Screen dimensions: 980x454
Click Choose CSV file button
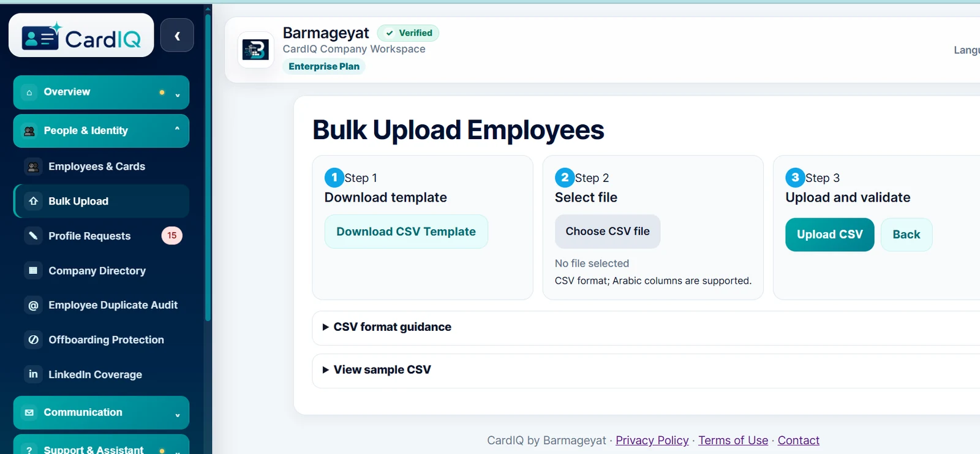coord(608,232)
